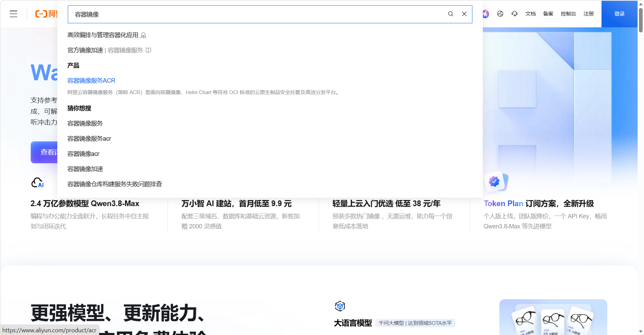The image size is (644, 335).
Task: Click the cube icon above 大语言模型
Action: (x=340, y=306)
